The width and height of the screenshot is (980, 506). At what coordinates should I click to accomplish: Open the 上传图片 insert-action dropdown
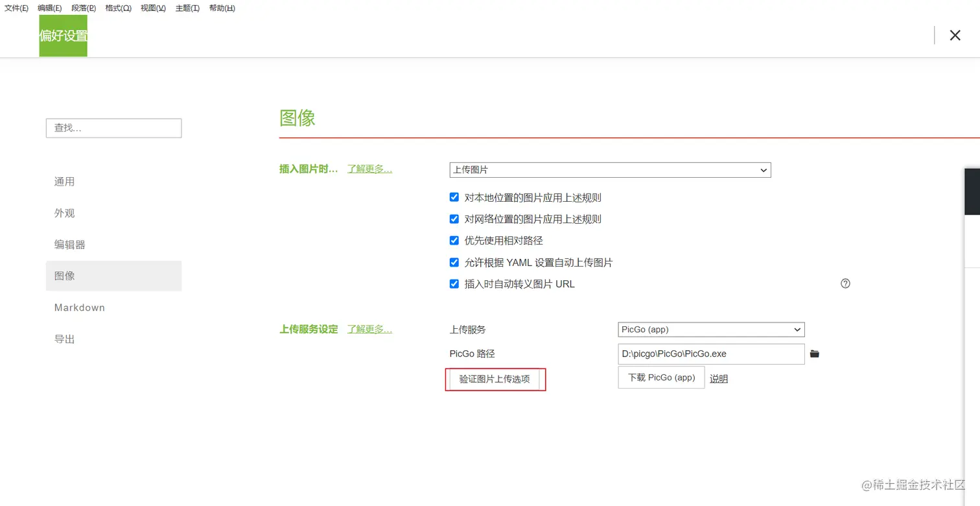pos(610,170)
